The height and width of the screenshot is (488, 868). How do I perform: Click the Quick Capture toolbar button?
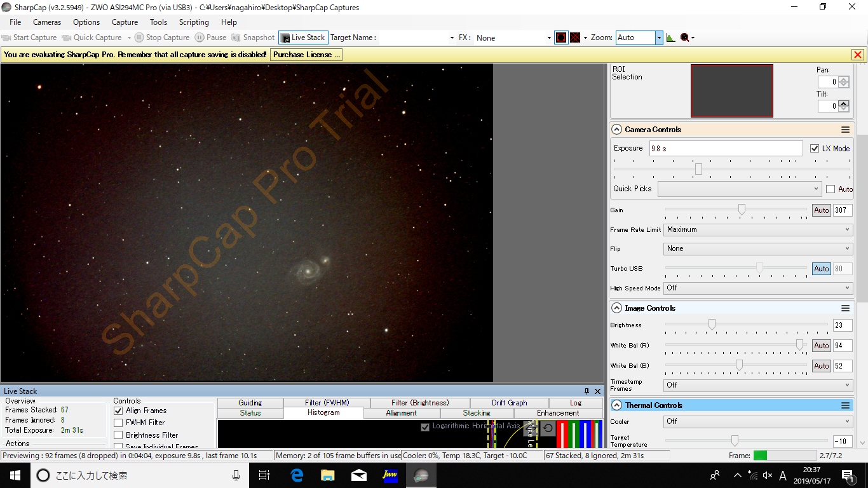click(x=92, y=37)
